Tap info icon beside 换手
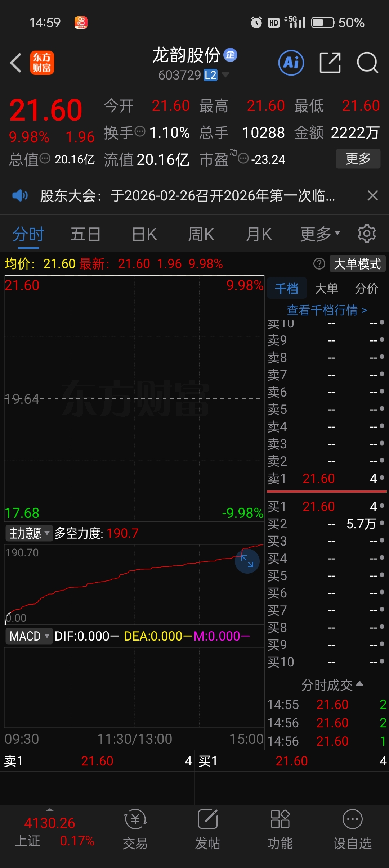 click(x=140, y=132)
